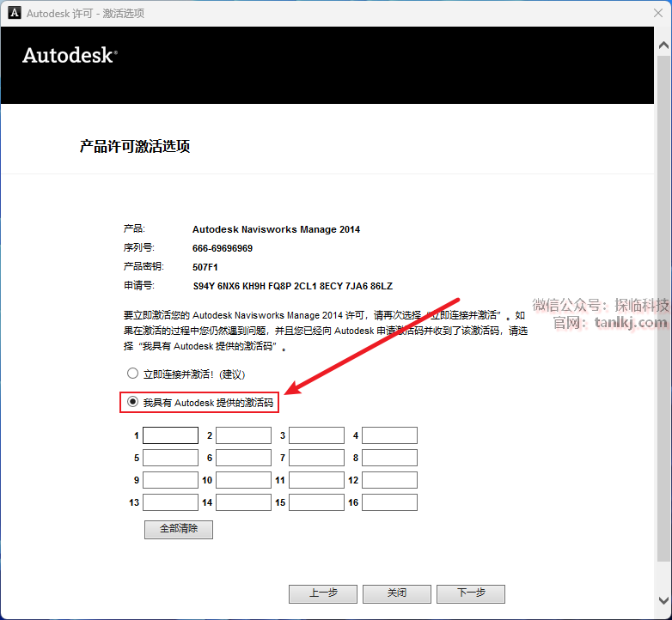
Task: Click activation code field 9
Action: [170, 480]
